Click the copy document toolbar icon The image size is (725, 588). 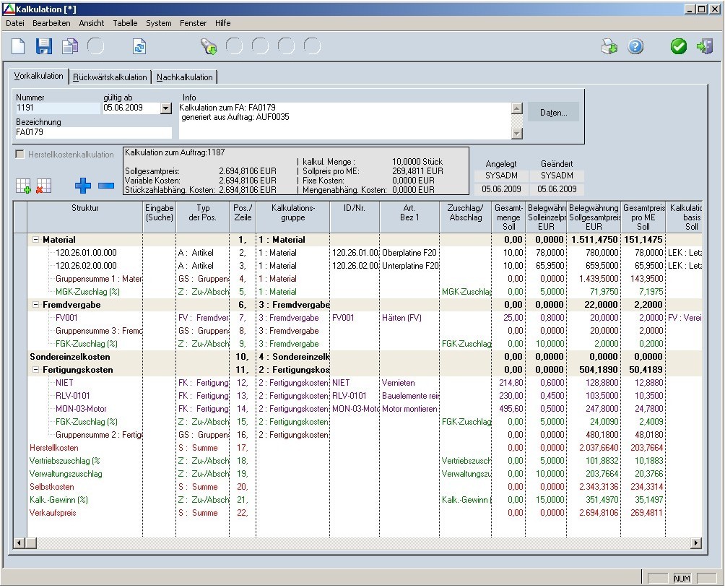69,47
